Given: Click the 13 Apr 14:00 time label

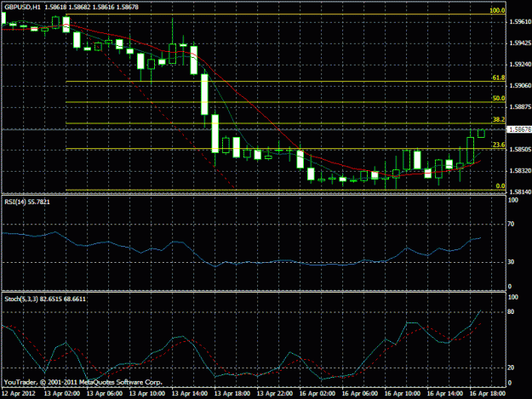Looking at the screenshot, I should (x=190, y=394).
